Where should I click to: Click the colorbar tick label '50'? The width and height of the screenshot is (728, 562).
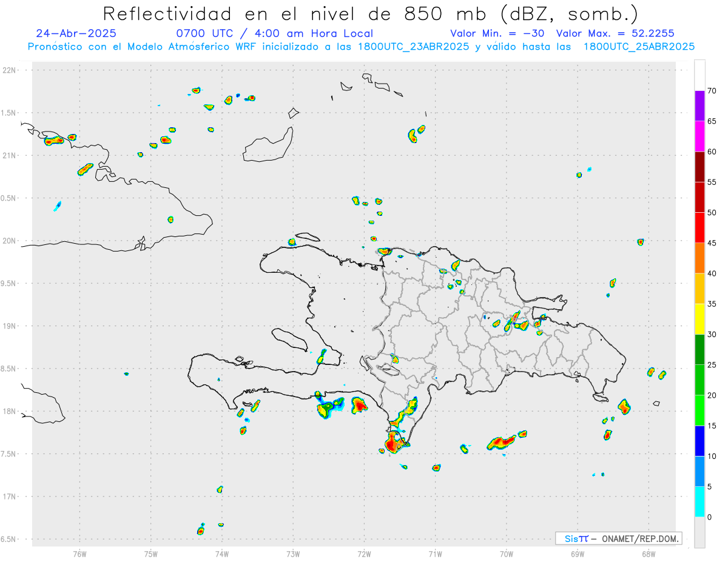point(712,213)
